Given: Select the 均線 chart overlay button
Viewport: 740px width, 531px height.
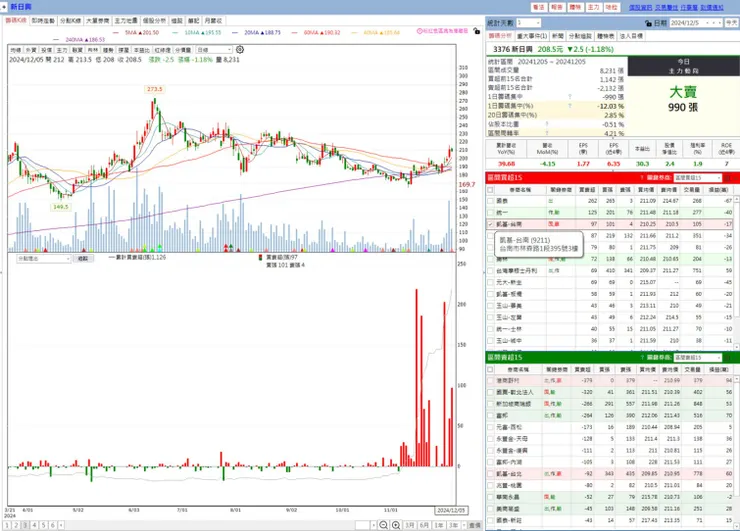Looking at the screenshot, I should (16, 50).
